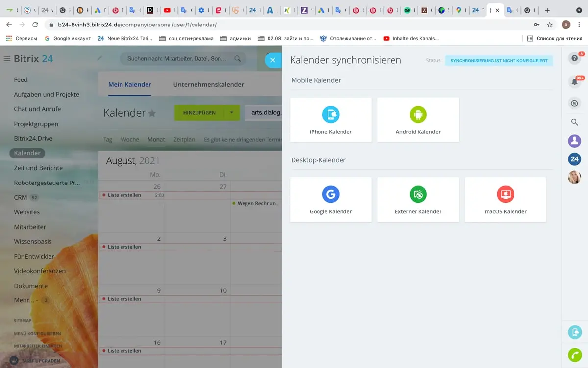Image resolution: width=588 pixels, height=368 pixels.
Task: Go to Websites in sidebar
Action: [x=27, y=212]
